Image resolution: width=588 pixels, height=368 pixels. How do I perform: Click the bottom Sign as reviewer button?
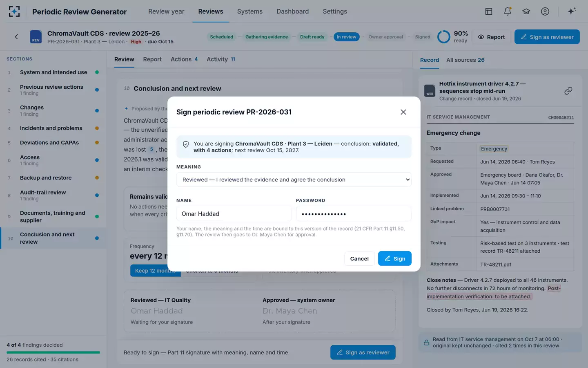coord(363,352)
